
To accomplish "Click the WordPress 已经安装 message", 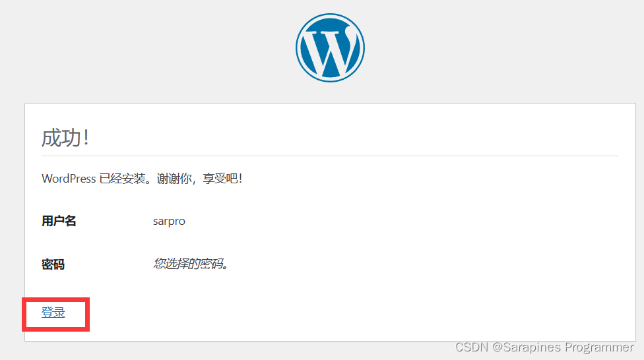I will [142, 179].
